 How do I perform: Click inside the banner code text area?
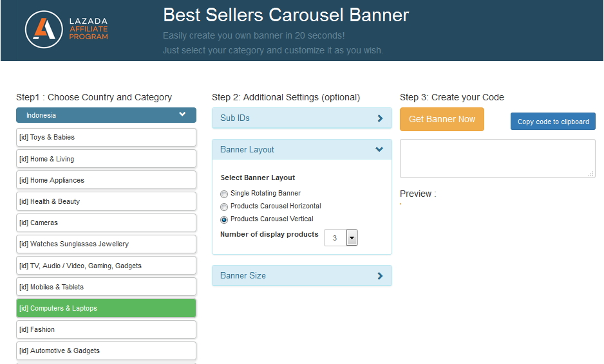497,159
